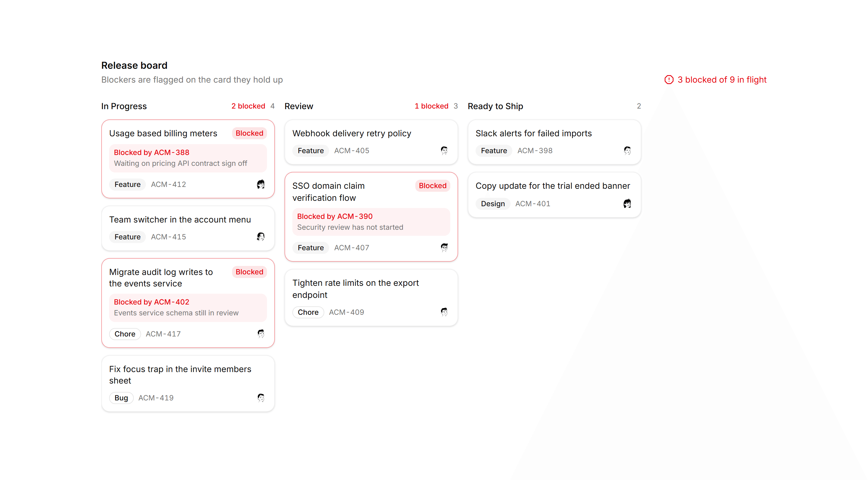Click the ACM-398 ticket ID
This screenshot has height=480, width=868.
[535, 151]
